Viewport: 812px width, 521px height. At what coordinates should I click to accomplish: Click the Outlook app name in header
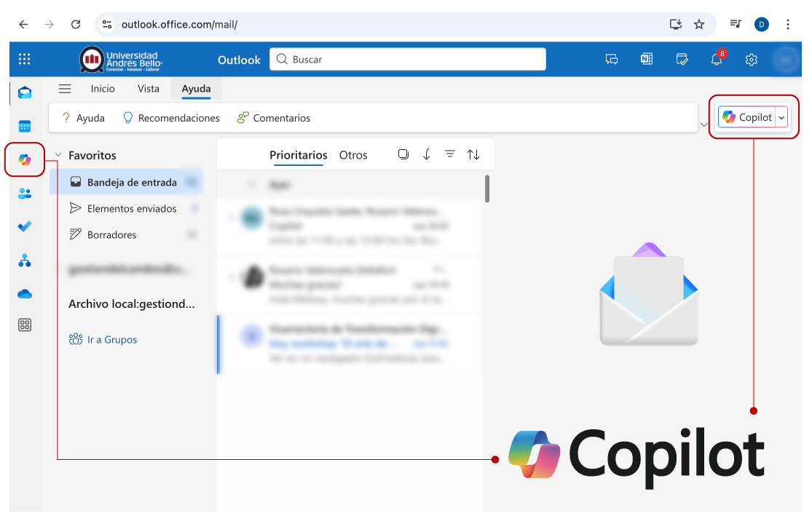(239, 60)
